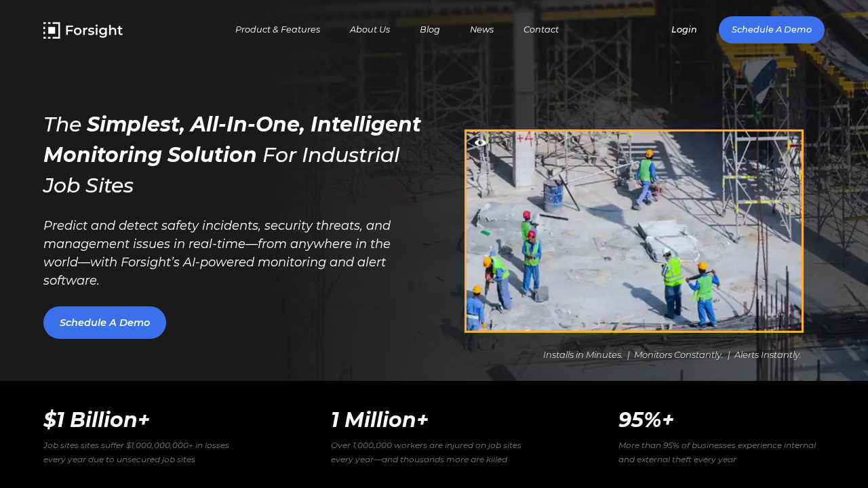Click the 'Alerts Instantly' caption text

[x=767, y=354]
